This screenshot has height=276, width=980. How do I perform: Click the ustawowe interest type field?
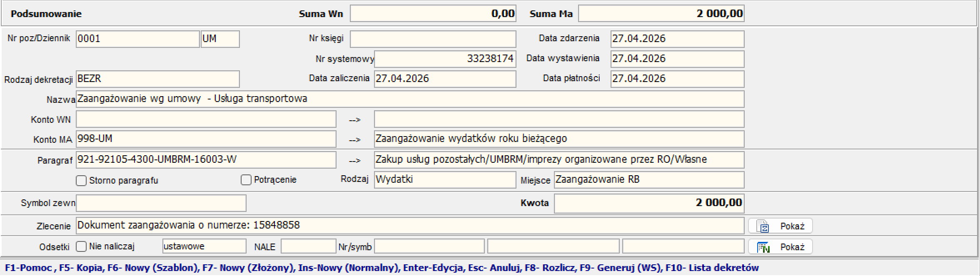click(204, 246)
